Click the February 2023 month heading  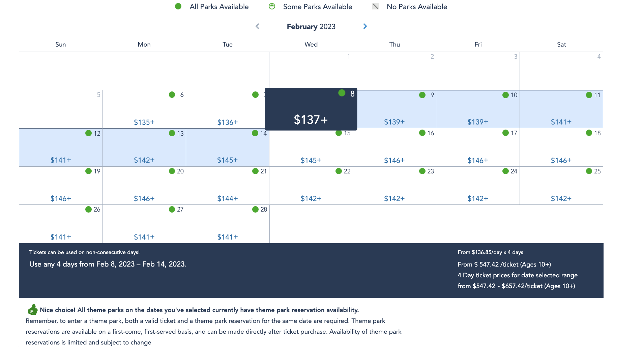point(311,27)
